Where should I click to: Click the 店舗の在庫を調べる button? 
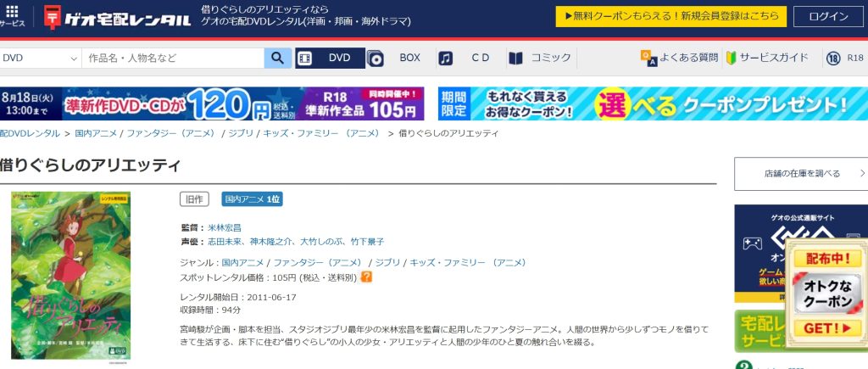pos(802,173)
